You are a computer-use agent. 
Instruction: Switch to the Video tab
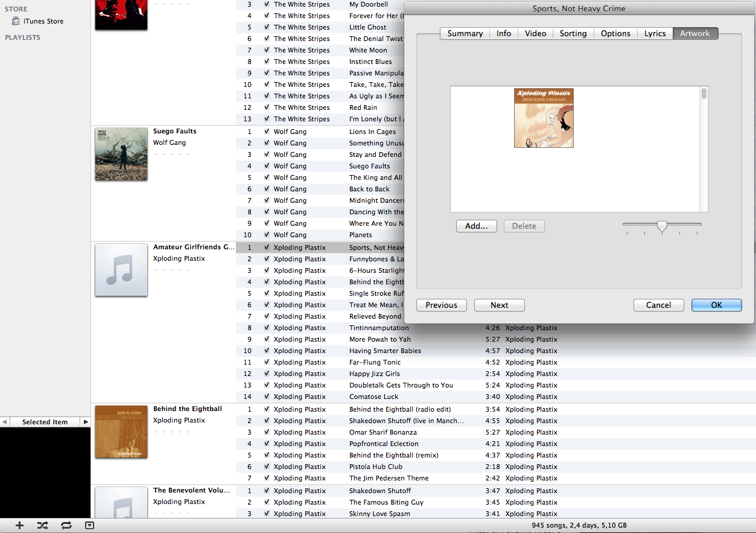click(535, 34)
